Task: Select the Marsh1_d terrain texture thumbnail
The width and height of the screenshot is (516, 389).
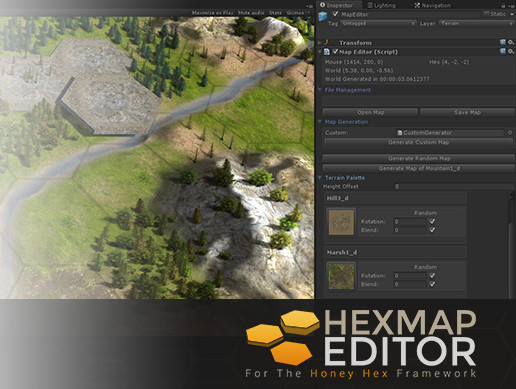Action: coord(341,276)
